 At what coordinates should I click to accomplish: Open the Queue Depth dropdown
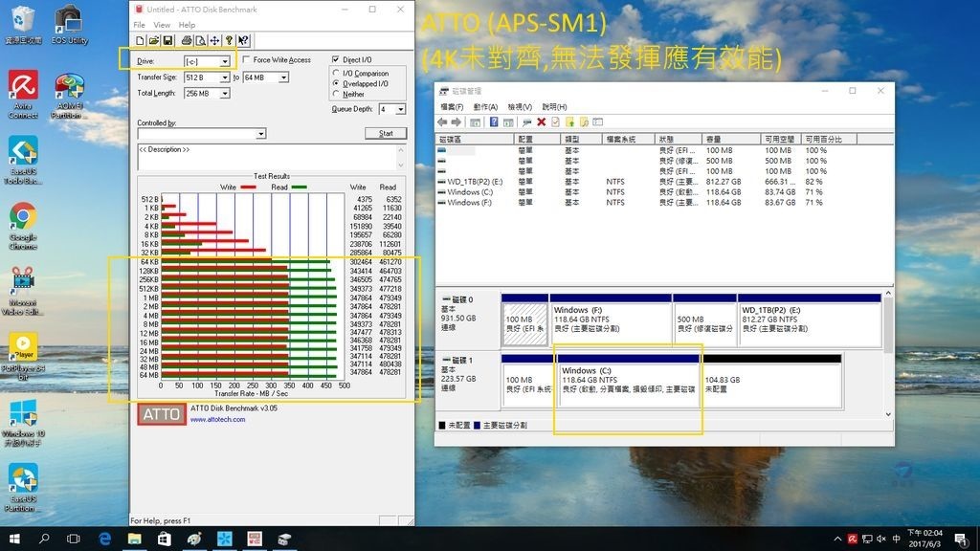pos(399,109)
